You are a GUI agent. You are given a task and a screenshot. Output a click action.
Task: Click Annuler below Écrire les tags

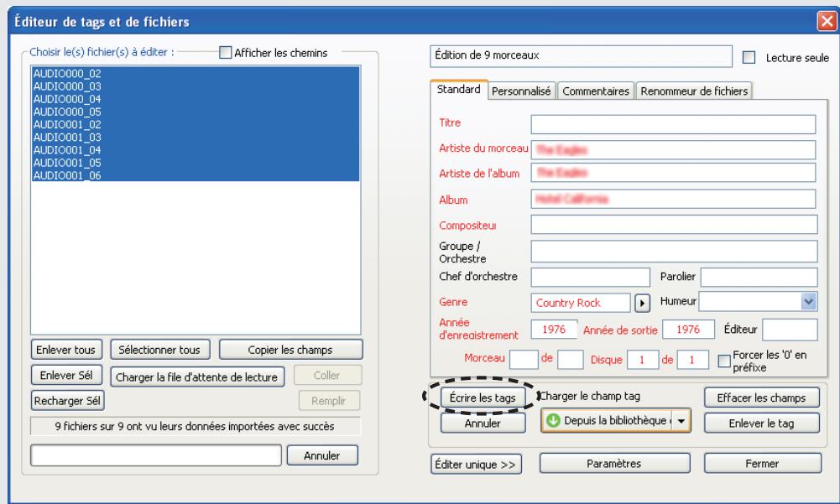point(483,423)
